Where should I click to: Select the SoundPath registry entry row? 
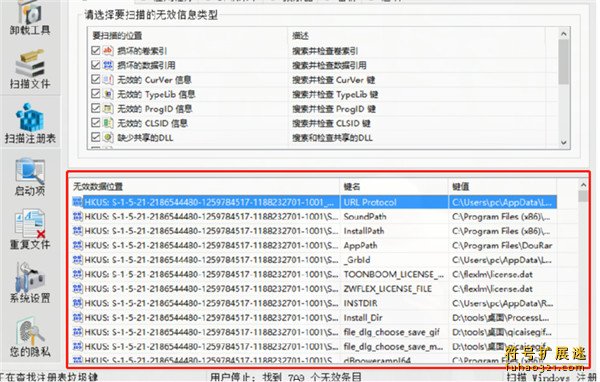(x=314, y=217)
